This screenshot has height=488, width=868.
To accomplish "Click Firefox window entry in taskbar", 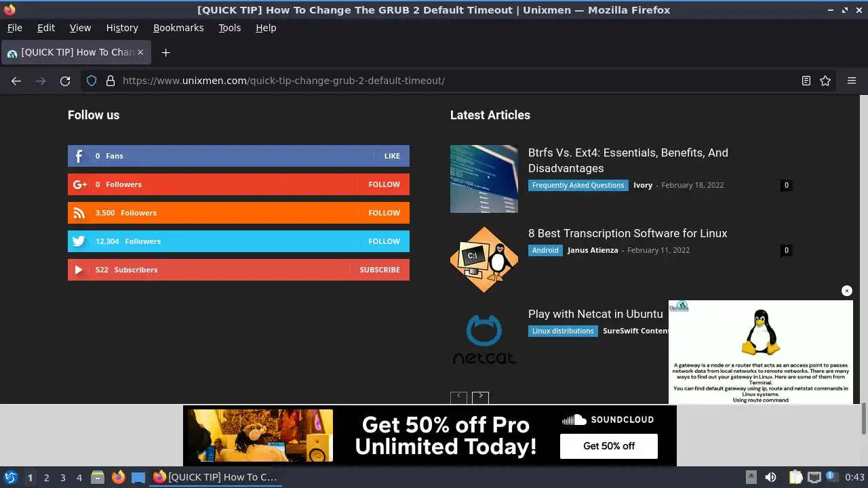I will point(216,477).
